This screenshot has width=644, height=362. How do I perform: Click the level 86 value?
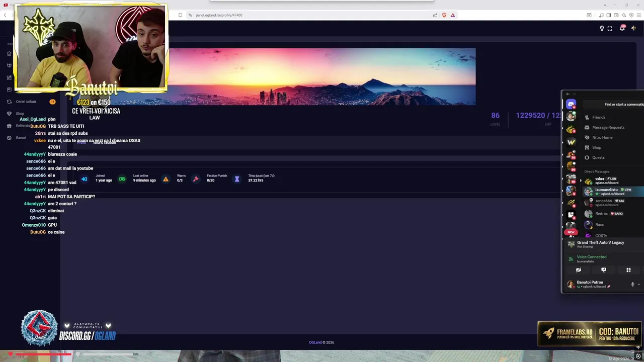496,115
